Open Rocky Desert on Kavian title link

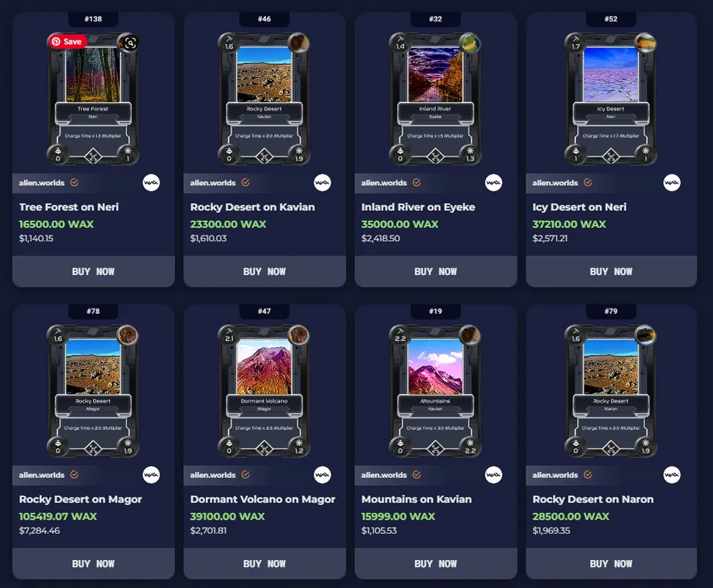tap(252, 207)
